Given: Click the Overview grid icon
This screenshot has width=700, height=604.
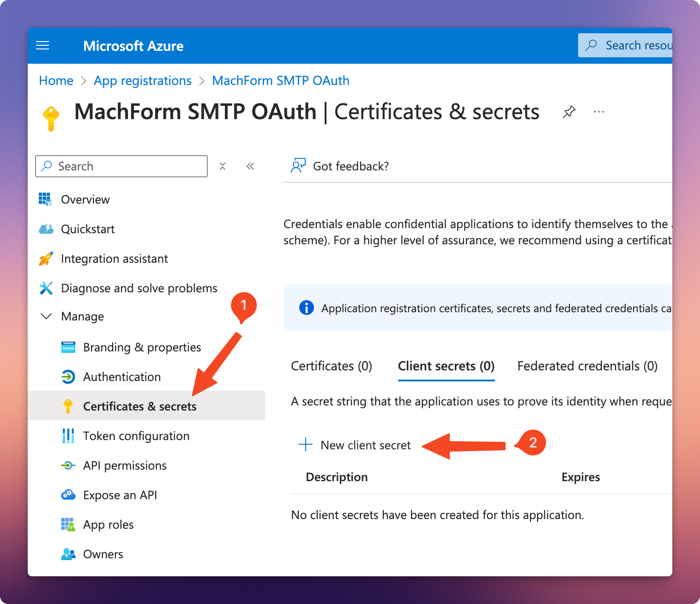Looking at the screenshot, I should [x=45, y=199].
